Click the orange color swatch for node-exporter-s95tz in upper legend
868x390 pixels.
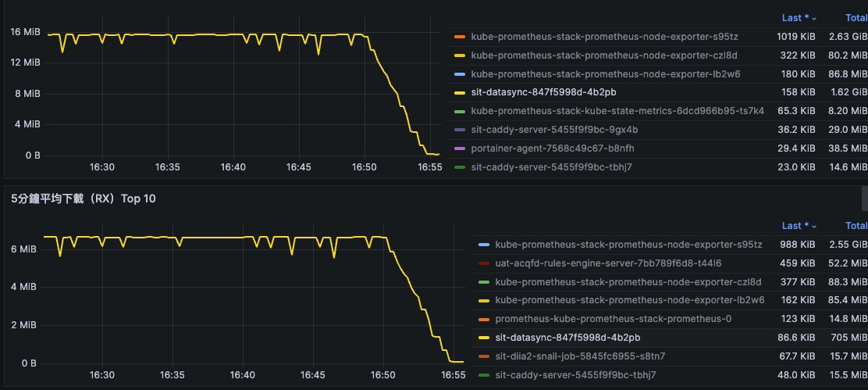pos(459,37)
